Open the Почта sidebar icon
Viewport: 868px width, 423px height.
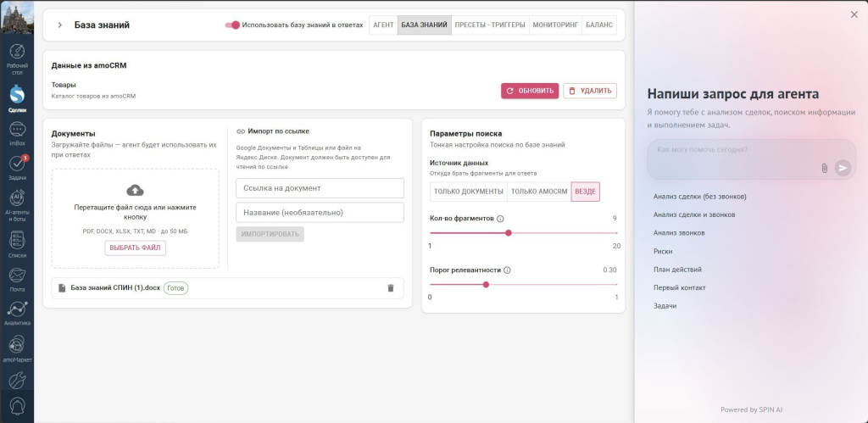coord(17,279)
